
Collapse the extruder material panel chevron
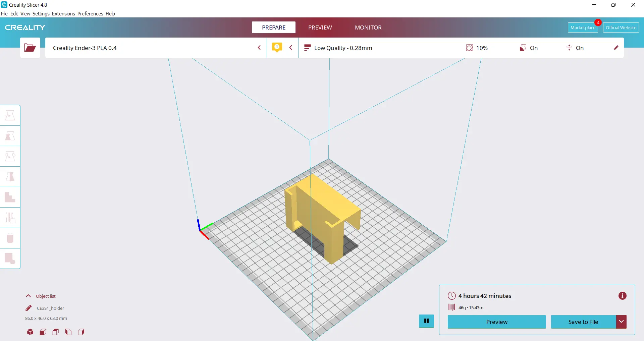(291, 48)
